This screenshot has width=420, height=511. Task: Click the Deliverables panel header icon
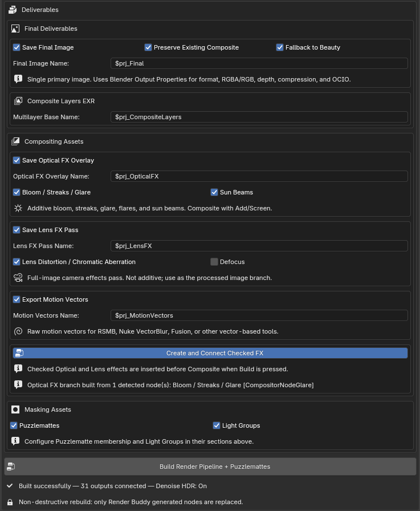pos(13,10)
